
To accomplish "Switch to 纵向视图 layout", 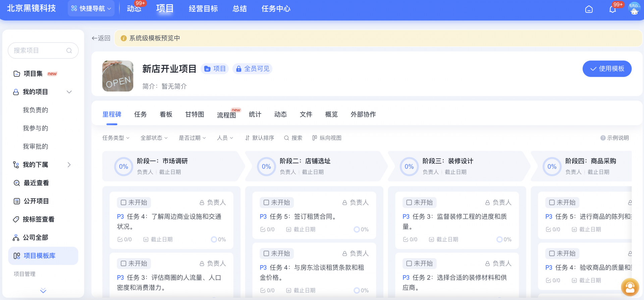I will tap(327, 138).
